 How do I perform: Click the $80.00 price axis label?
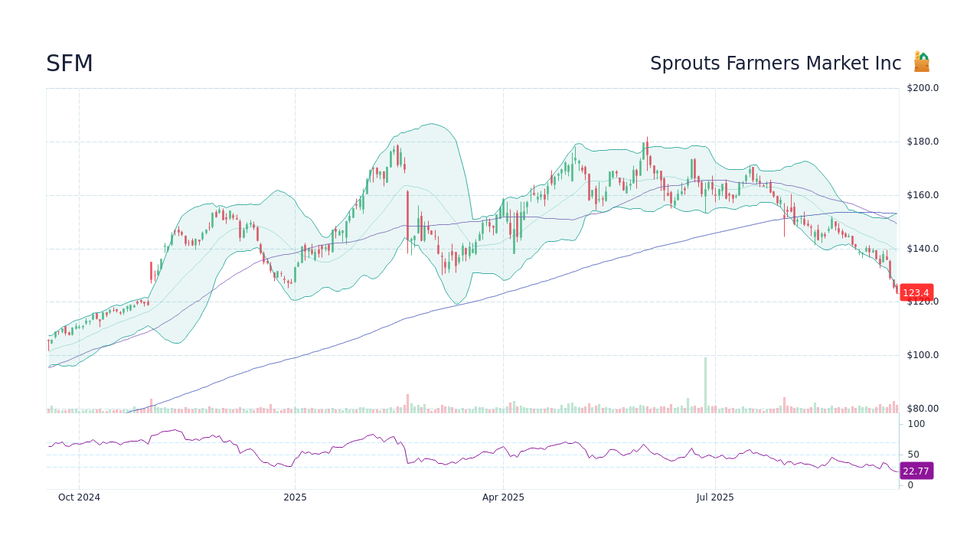(x=923, y=409)
